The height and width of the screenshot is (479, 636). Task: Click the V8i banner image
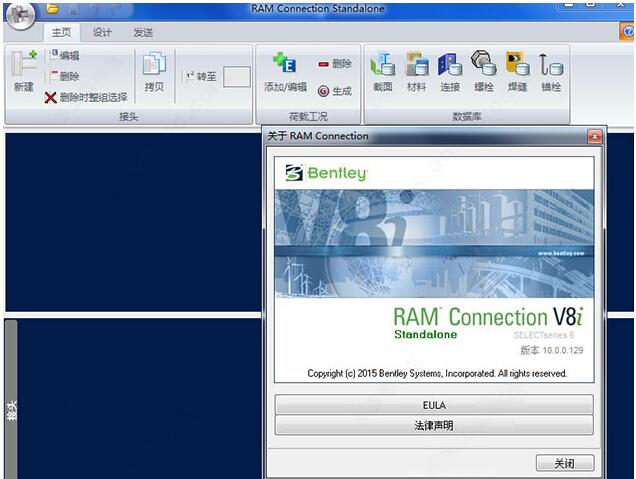pyautogui.click(x=434, y=243)
